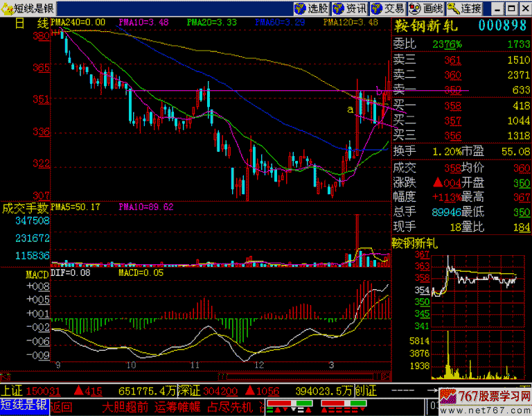Select the 日线 period label on chart

[x=31, y=23]
